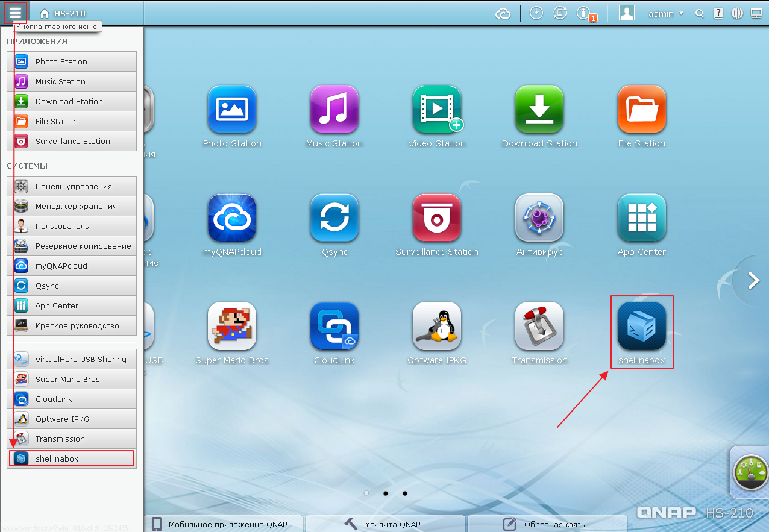Click the search magnifier icon
Image resolution: width=769 pixels, height=532 pixels.
[x=700, y=13]
